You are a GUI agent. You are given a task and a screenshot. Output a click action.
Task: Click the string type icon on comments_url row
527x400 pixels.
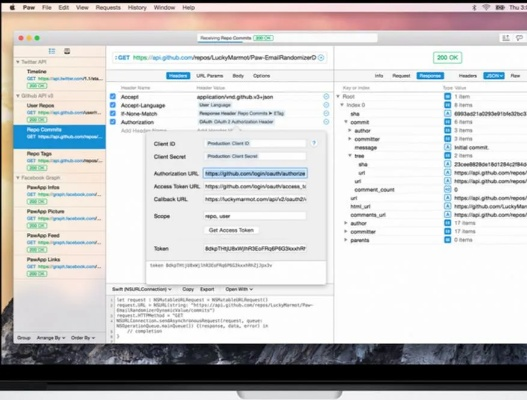[x=448, y=214]
